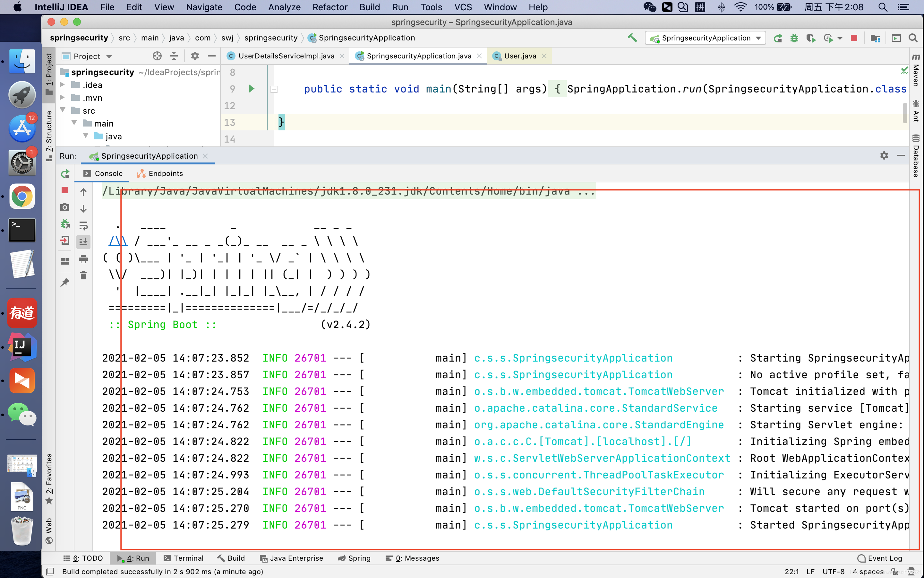Click the UTF-8 encoding in status bar
The width and height of the screenshot is (924, 578).
click(833, 572)
